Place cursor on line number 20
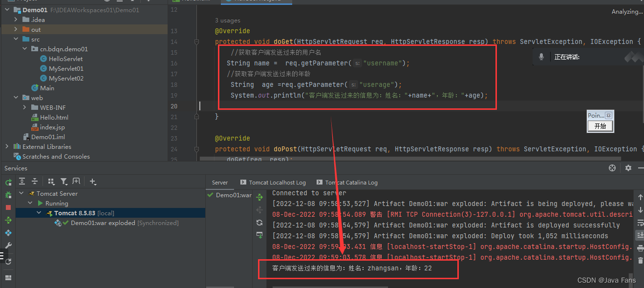The image size is (644, 288). pos(174,106)
